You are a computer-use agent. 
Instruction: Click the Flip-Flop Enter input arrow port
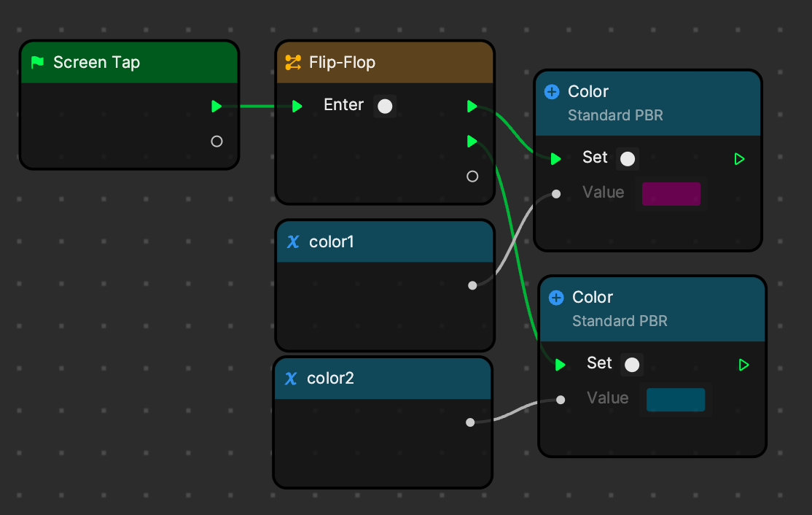297,107
